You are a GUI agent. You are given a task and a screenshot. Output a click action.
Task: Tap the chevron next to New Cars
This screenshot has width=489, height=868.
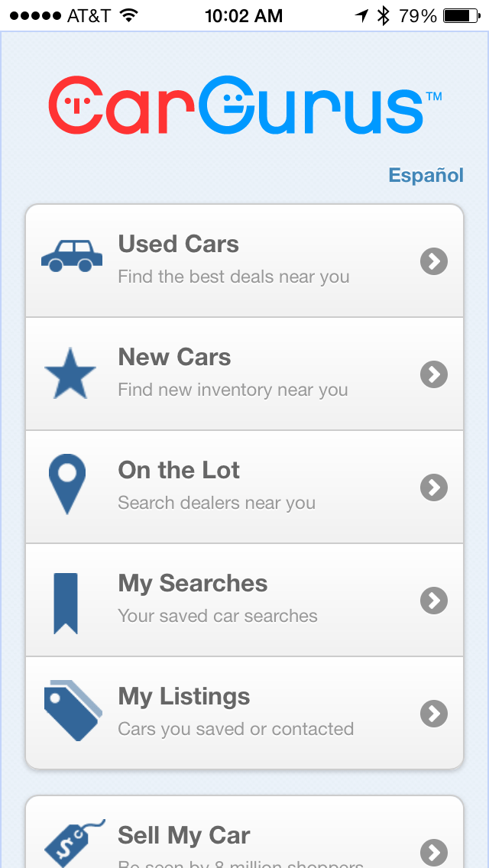click(x=433, y=374)
